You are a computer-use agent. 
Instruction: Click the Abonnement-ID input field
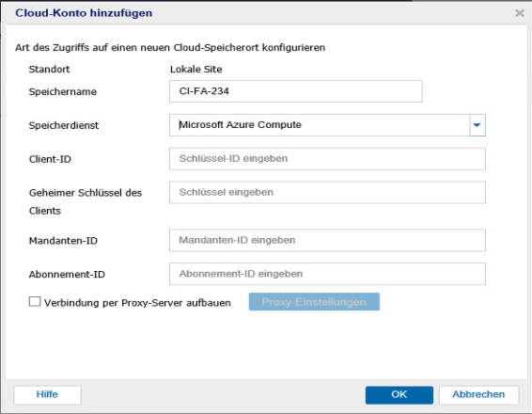tap(327, 274)
